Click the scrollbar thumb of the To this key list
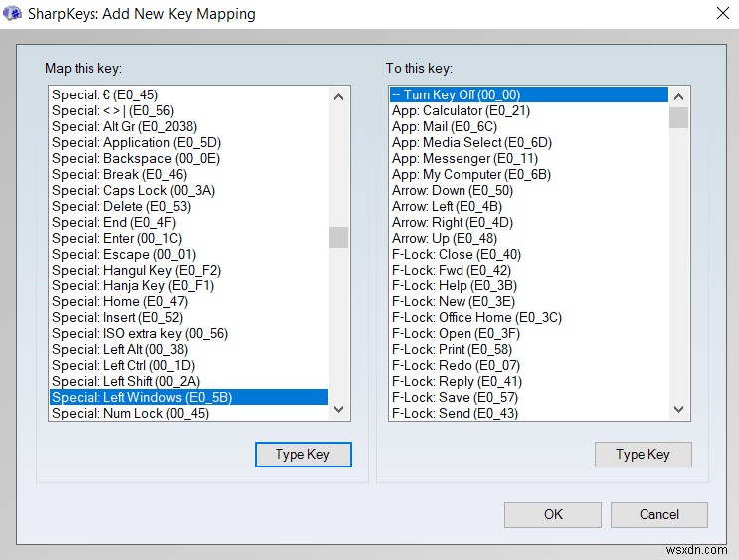739x560 pixels. [678, 117]
